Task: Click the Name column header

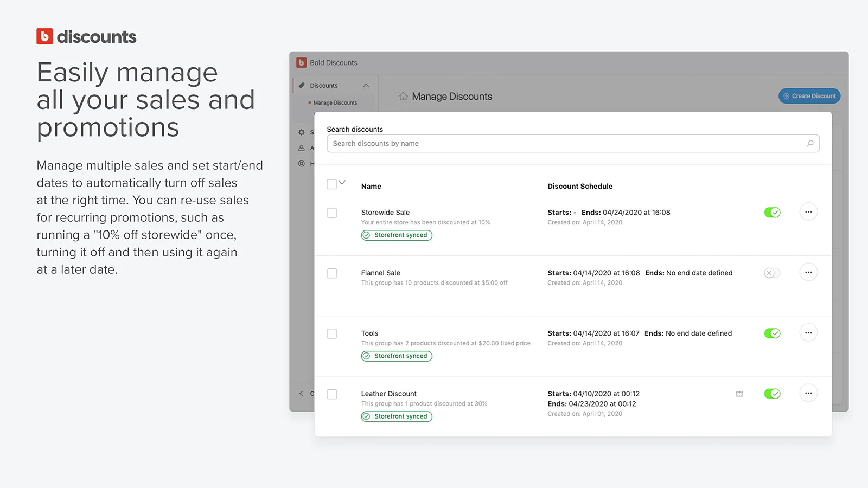Action: [x=371, y=187]
